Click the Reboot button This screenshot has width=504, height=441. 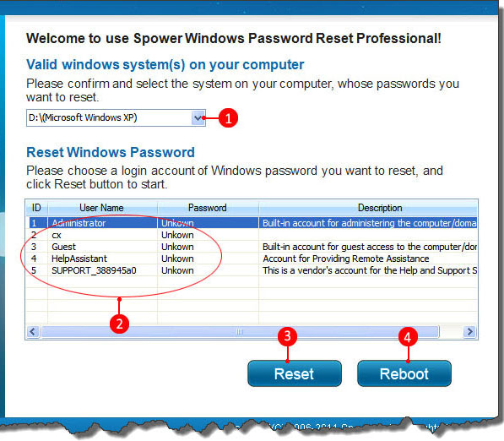(x=404, y=373)
